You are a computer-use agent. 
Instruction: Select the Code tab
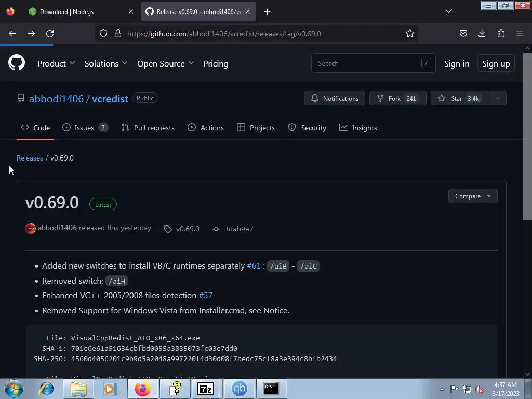pyautogui.click(x=35, y=128)
